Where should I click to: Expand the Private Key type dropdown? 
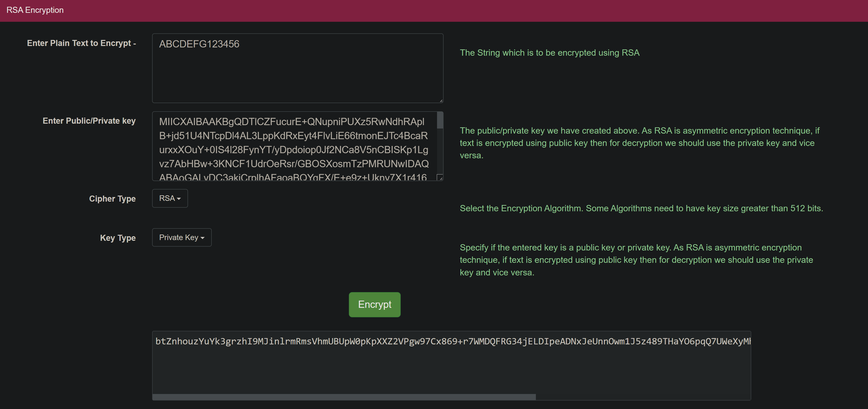click(x=182, y=238)
